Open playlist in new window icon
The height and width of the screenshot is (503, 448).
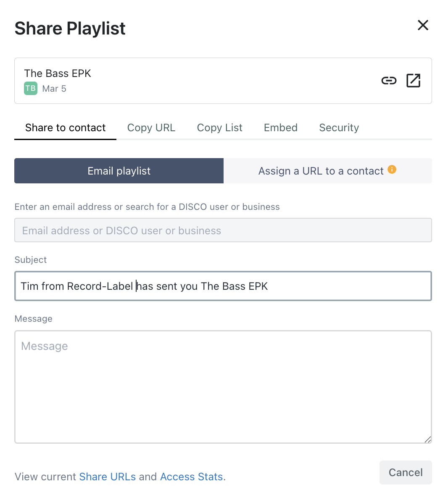(x=413, y=80)
